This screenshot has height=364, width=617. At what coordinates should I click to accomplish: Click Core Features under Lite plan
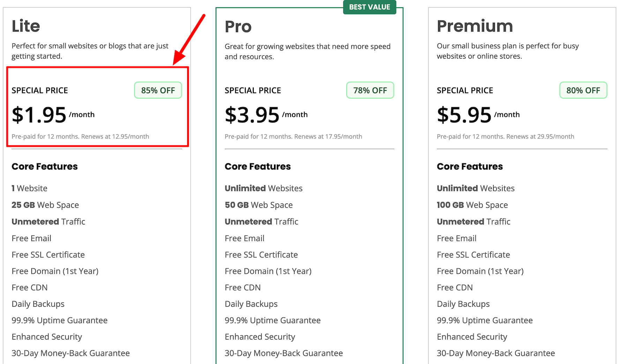44,166
